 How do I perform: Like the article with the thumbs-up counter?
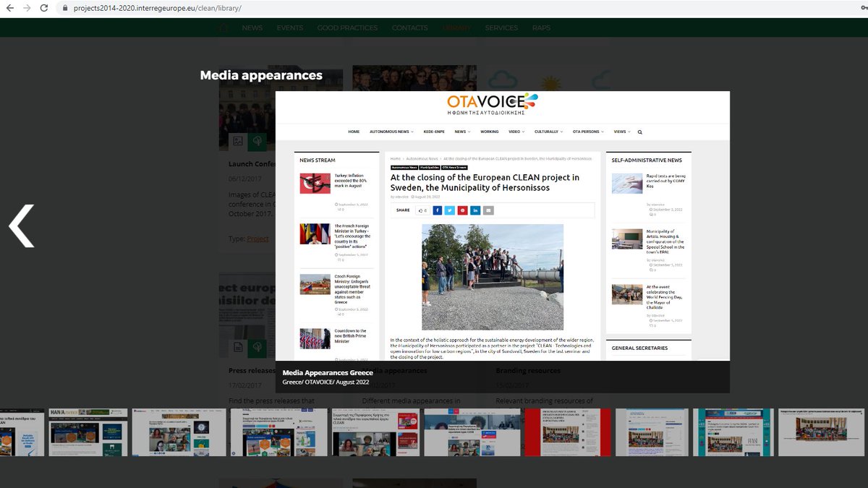click(x=424, y=210)
